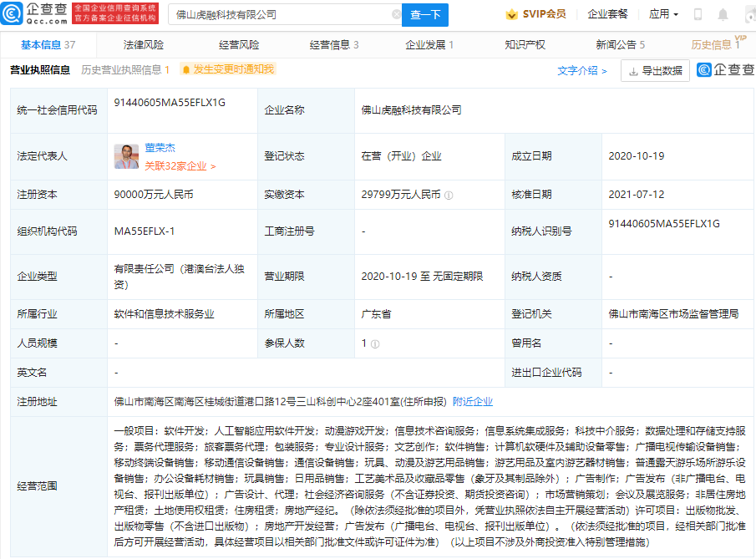This screenshot has height=559, width=756.
Task: Select 佛山市南海区市场监督管理局 registrar value
Action: point(673,314)
